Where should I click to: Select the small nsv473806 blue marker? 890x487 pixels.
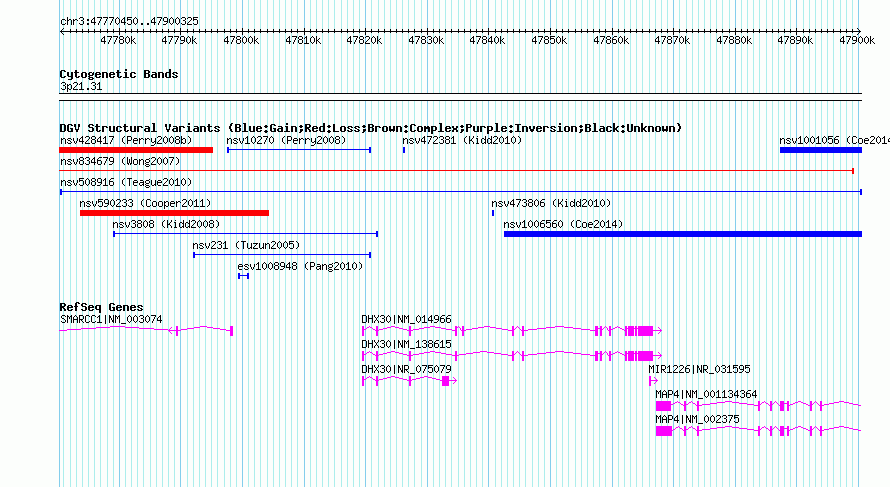pos(493,213)
